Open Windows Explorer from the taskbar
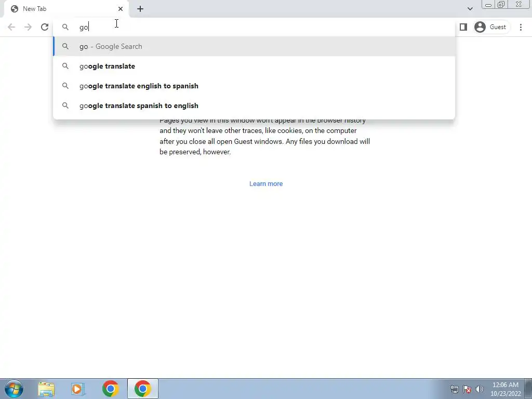Image resolution: width=532 pixels, height=399 pixels. pos(46,389)
